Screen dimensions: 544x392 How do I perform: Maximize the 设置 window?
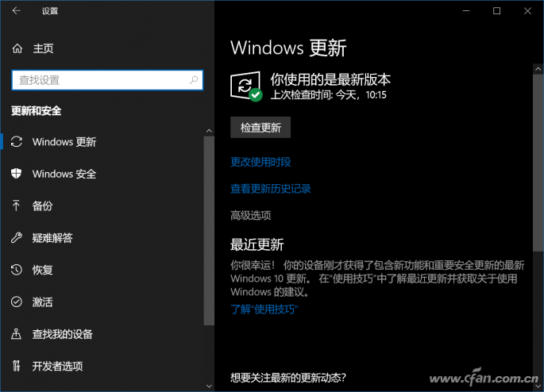(497, 11)
